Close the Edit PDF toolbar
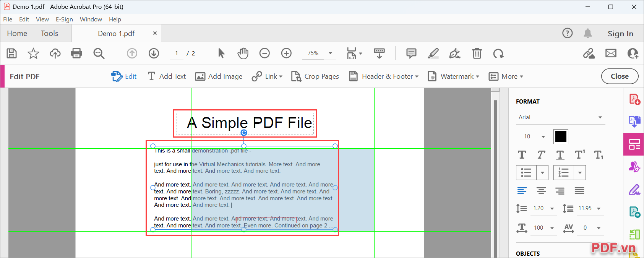The width and height of the screenshot is (644, 258). (x=620, y=76)
